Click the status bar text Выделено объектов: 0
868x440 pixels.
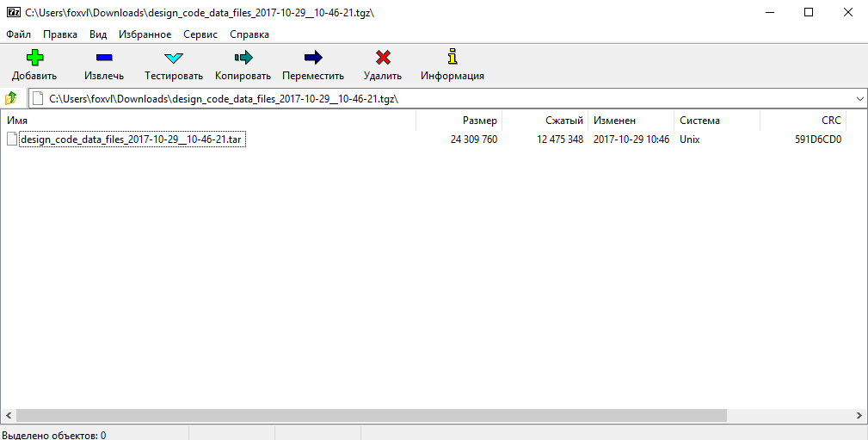coord(54,436)
